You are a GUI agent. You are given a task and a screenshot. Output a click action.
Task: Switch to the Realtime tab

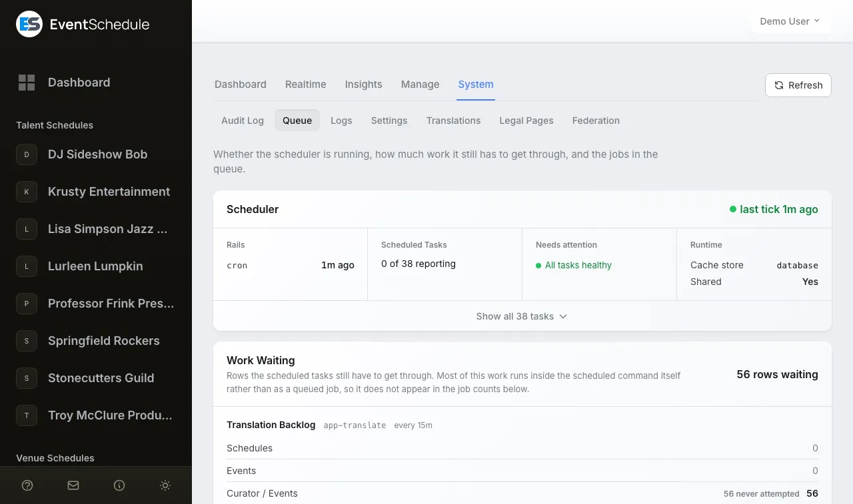(x=306, y=85)
